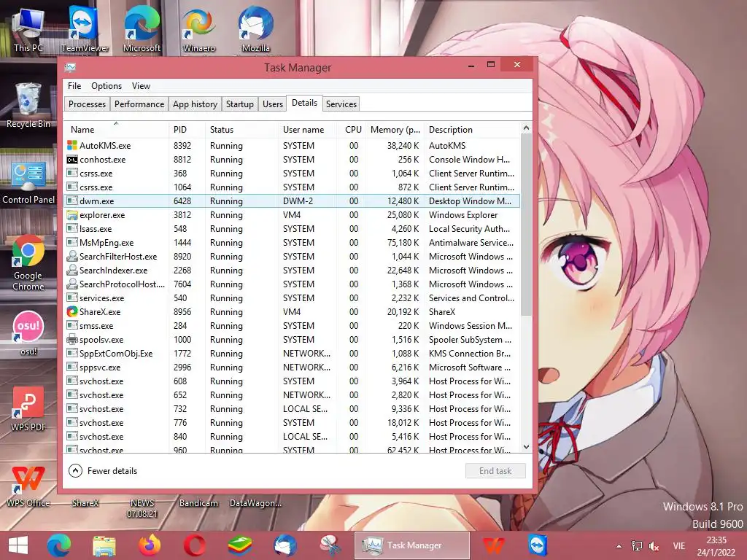
Task: Open the This PC desktop icon
Action: [x=28, y=29]
